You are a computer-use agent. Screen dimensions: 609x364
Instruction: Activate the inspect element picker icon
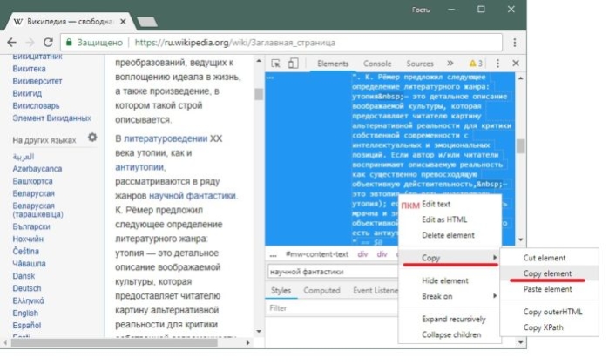276,64
